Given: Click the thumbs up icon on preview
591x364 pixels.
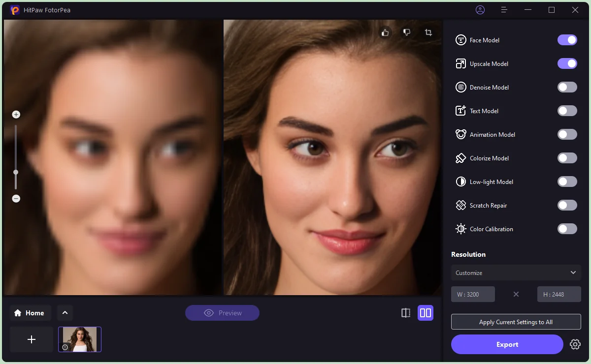Looking at the screenshot, I should [385, 32].
